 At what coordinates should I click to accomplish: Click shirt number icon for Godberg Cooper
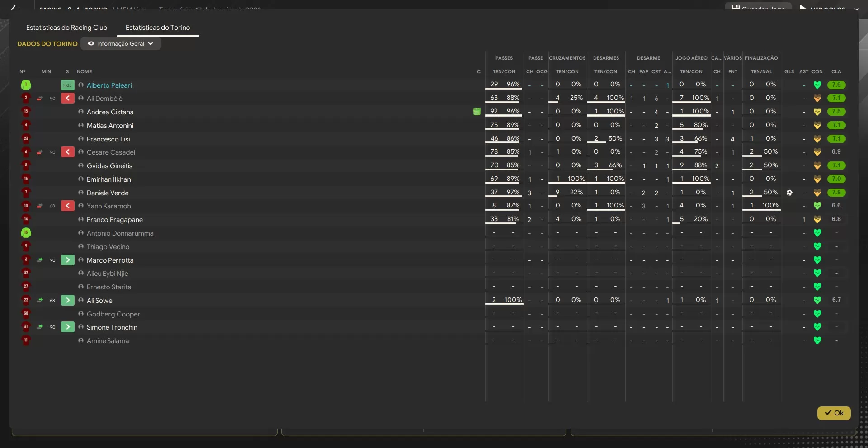tap(26, 313)
